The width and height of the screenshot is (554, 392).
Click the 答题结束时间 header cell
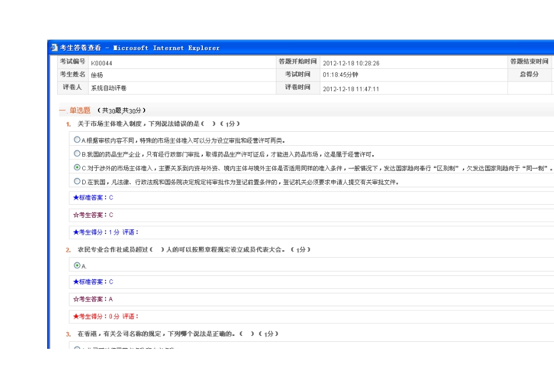[x=529, y=61]
